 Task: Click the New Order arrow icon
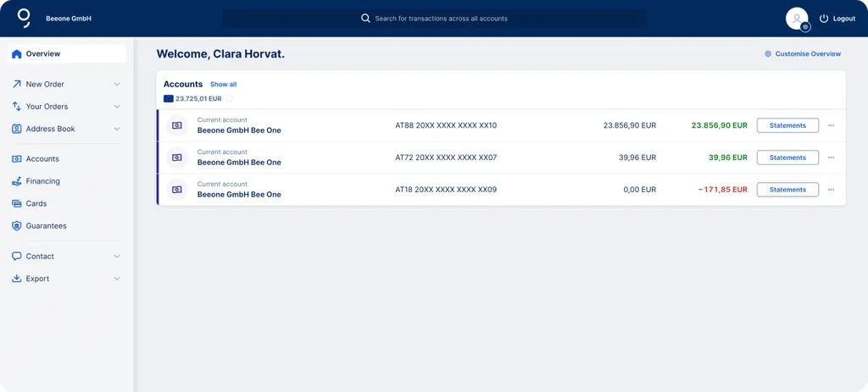coord(17,84)
